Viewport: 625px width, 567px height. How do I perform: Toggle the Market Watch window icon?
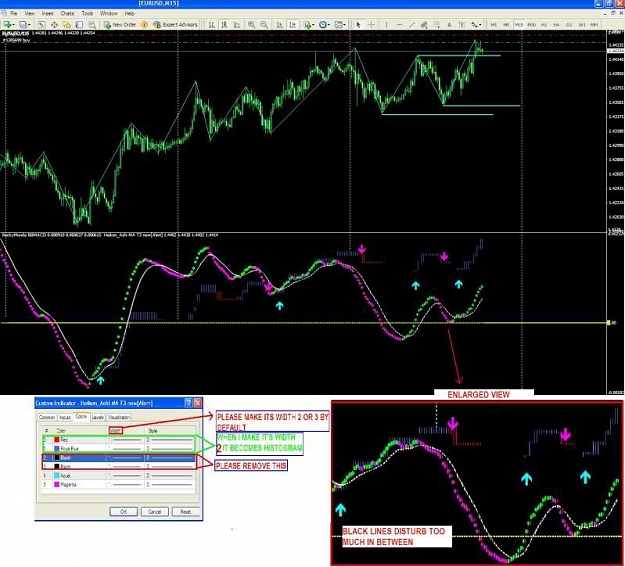(x=41, y=25)
